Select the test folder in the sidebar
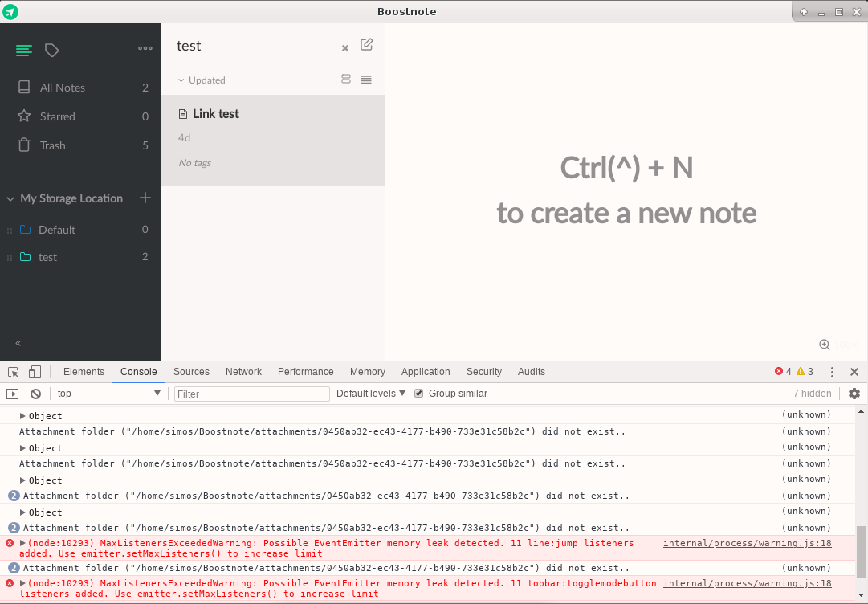The image size is (868, 604). click(x=80, y=257)
